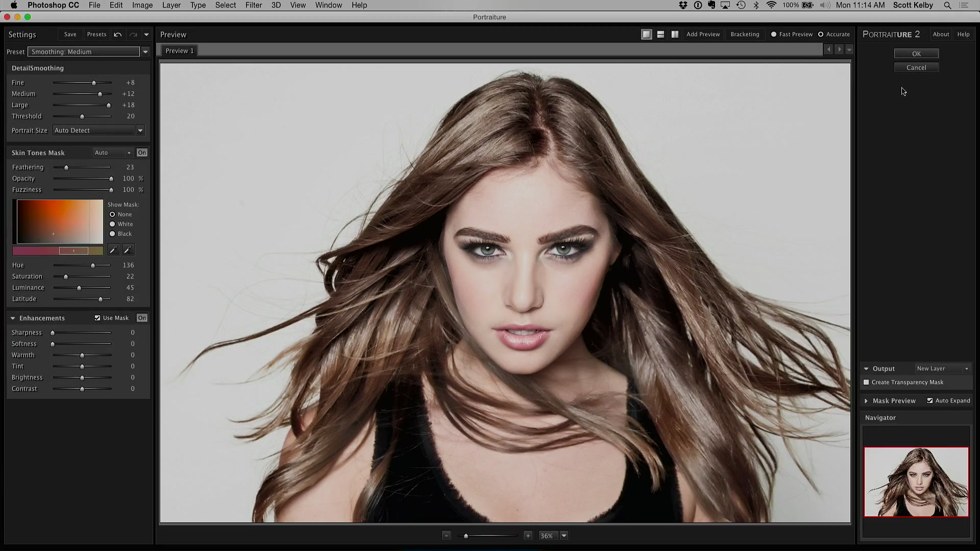Open Dropbox menu bar icon

[x=683, y=5]
